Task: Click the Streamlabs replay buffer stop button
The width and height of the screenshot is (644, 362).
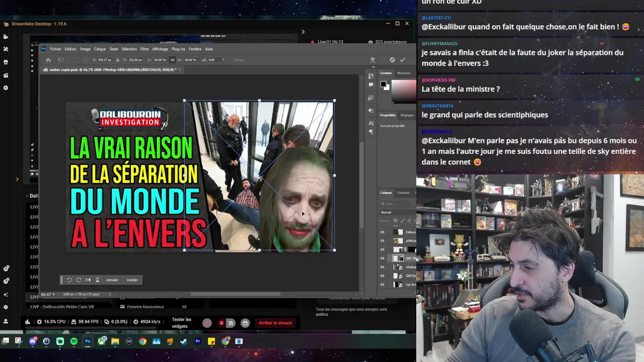Action: (x=221, y=323)
